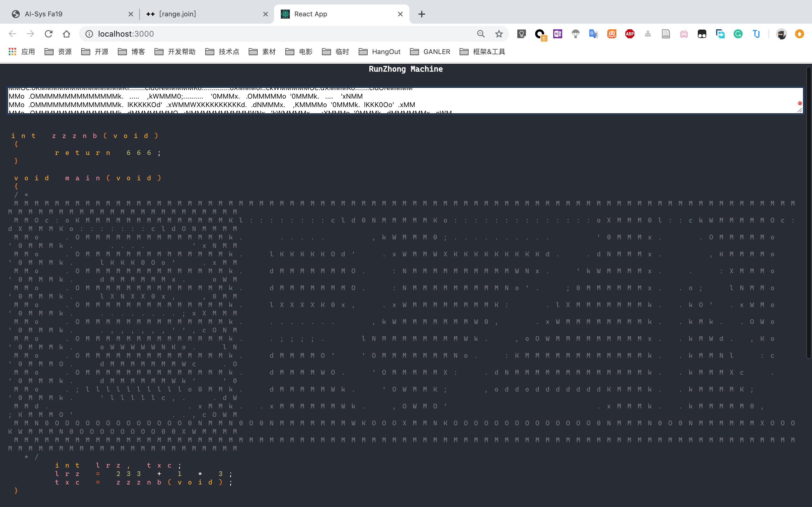Click the Adblock Plus extension icon
The width and height of the screenshot is (812, 507).
(630, 34)
